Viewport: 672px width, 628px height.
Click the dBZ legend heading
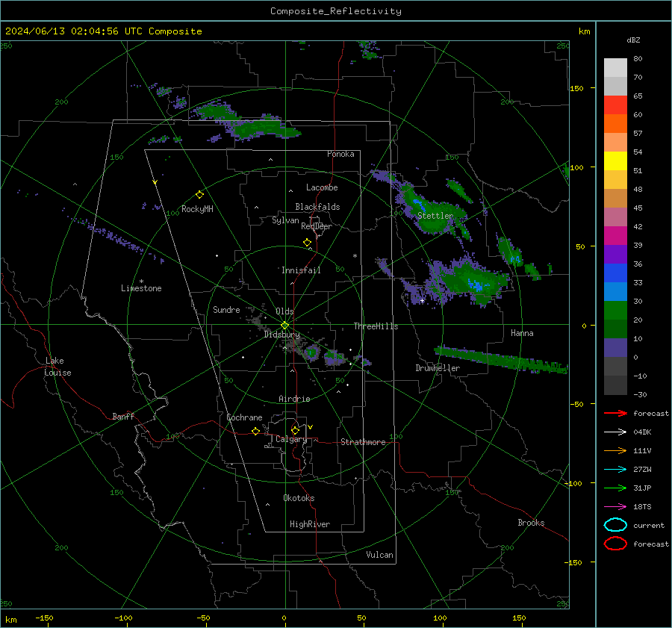pyautogui.click(x=633, y=40)
